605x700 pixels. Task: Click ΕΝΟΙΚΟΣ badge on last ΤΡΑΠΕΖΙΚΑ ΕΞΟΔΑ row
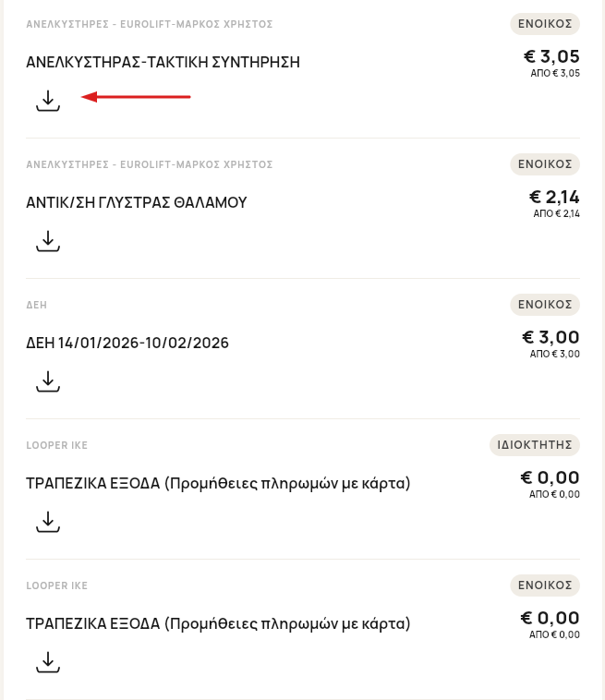tap(545, 585)
